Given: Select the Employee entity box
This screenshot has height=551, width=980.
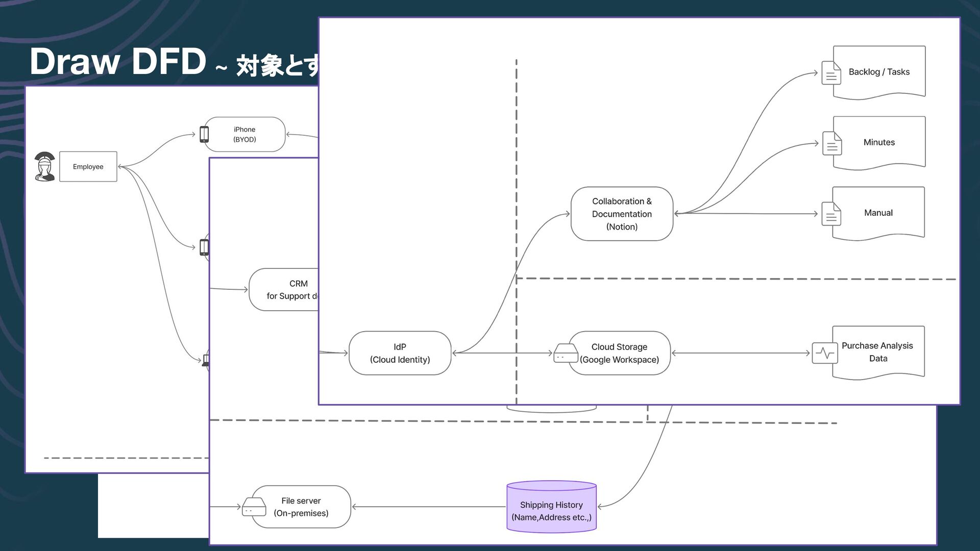Looking at the screenshot, I should [x=88, y=166].
